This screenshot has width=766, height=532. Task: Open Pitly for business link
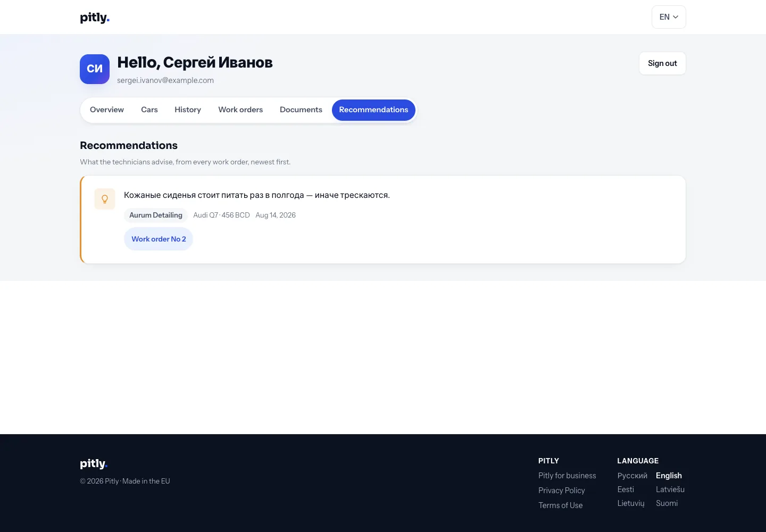pyautogui.click(x=567, y=476)
